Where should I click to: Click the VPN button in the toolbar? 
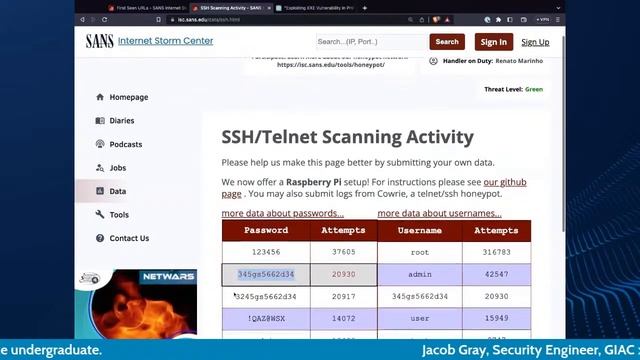(542, 20)
